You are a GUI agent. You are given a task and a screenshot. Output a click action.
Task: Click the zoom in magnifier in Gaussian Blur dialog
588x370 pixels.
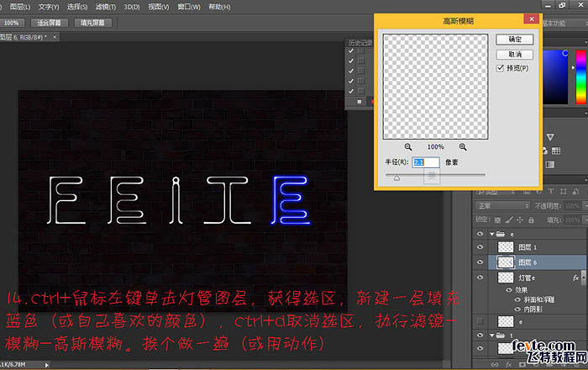pos(463,145)
